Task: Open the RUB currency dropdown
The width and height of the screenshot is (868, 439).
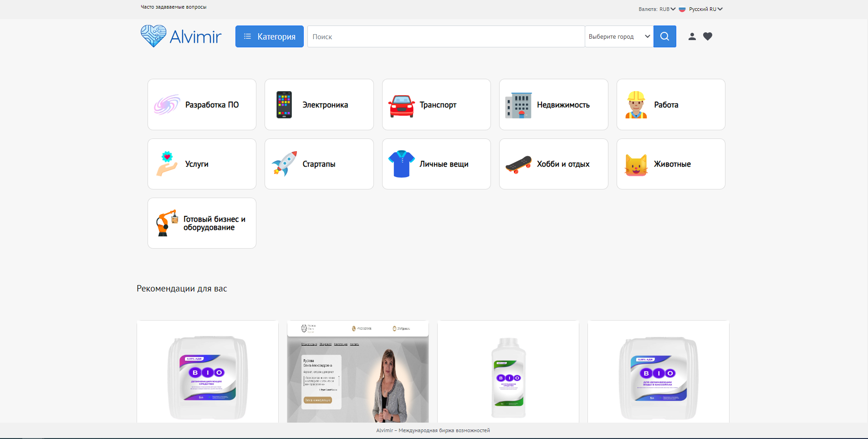Action: tap(667, 9)
